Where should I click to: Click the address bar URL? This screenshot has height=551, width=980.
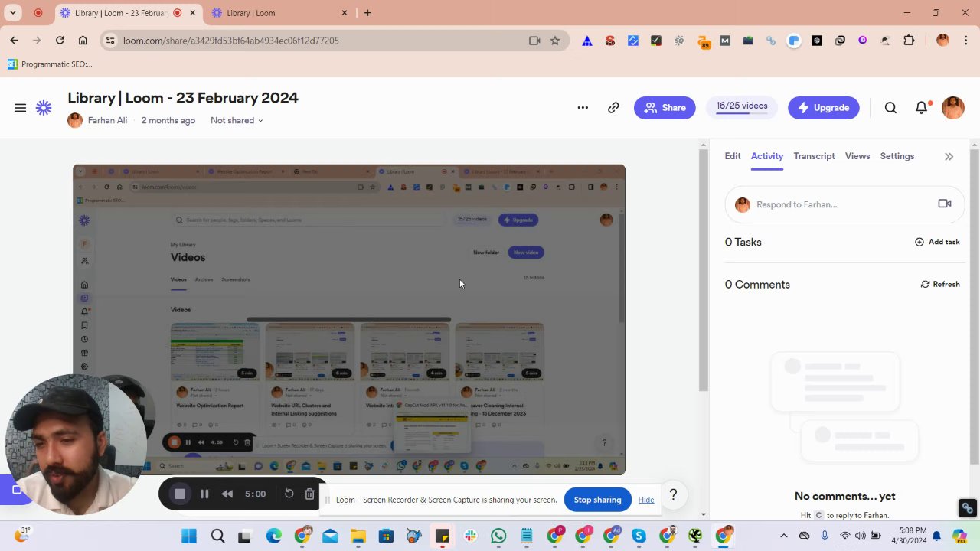coord(231,41)
